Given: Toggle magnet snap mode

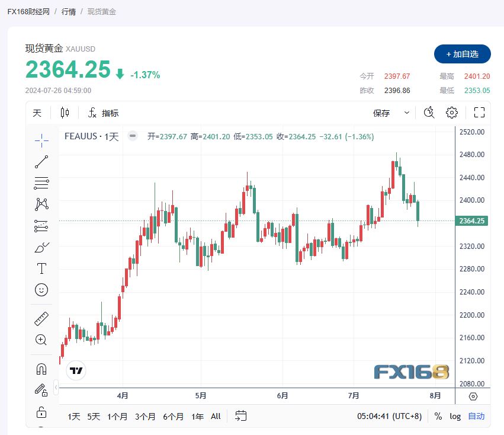Looking at the screenshot, I should 41,369.
